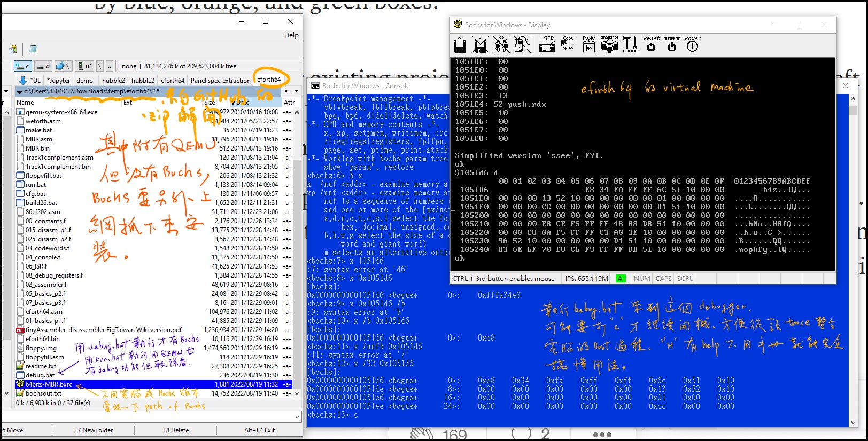Click the Copy icon in Bochs toolbar
This screenshot has width=868, height=441.
point(568,44)
